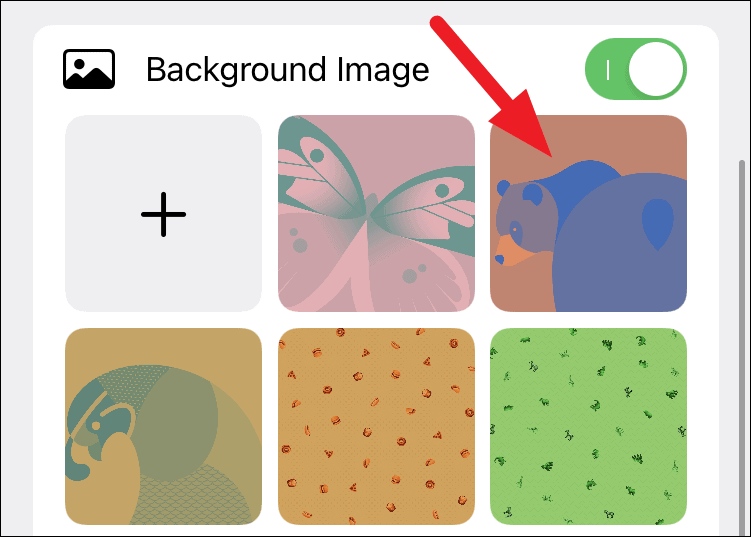Choose the blue bear background
Image resolution: width=751 pixels, height=537 pixels.
point(588,214)
